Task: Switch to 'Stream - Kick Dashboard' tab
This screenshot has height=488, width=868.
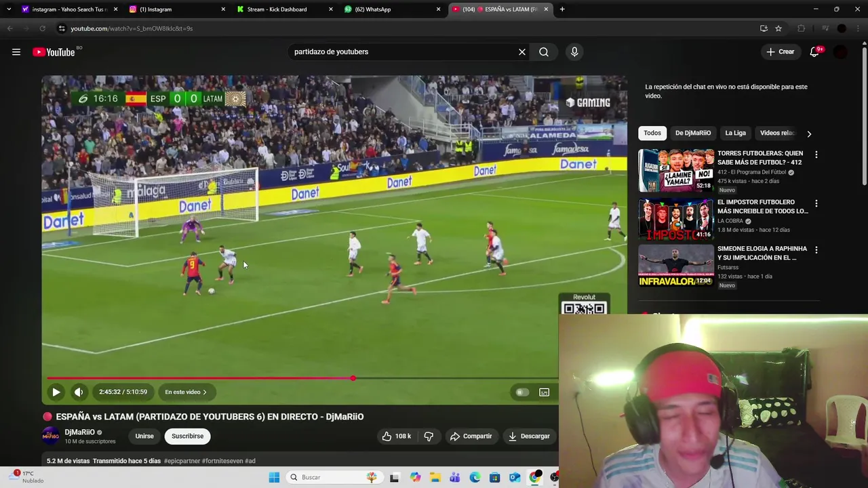Action: click(283, 9)
